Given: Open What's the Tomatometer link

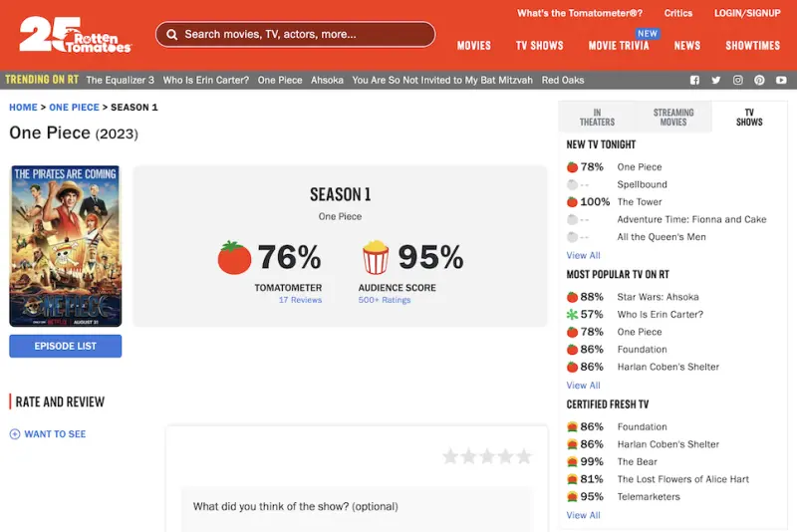Looking at the screenshot, I should (x=580, y=13).
